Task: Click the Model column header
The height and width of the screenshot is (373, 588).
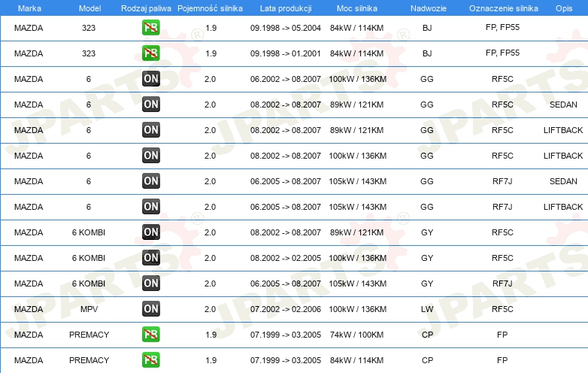Action: tap(89, 8)
